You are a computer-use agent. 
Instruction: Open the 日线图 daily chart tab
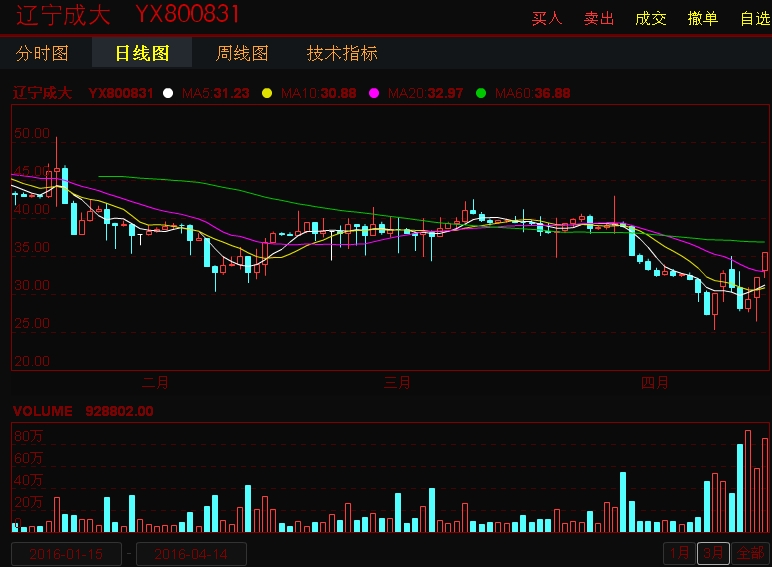[x=142, y=53]
